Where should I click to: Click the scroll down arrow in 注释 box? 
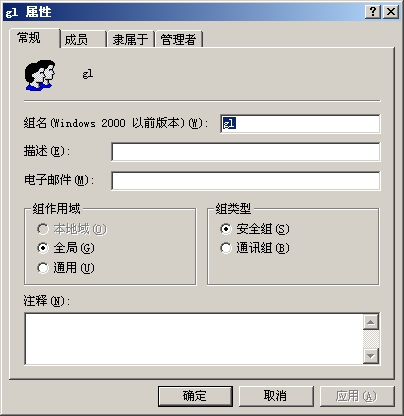[371, 356]
